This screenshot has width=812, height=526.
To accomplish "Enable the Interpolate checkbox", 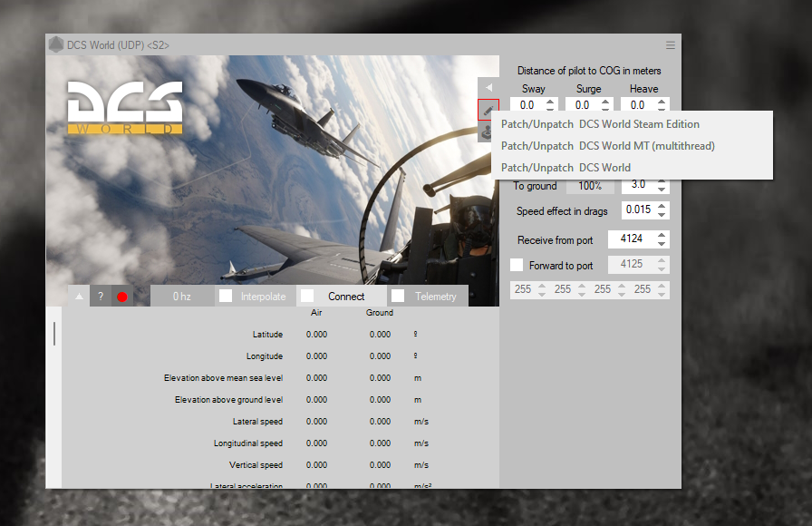I will coord(226,297).
